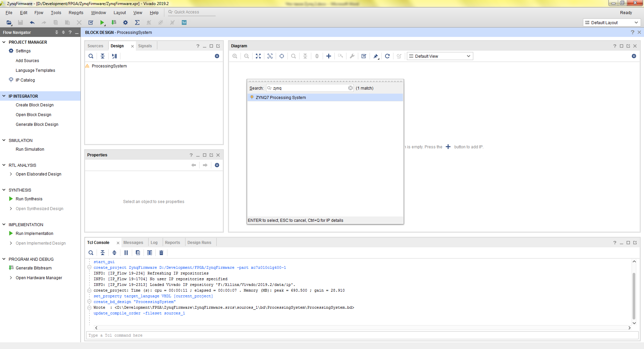Switch to the Sources tab
644x349 pixels.
click(95, 46)
